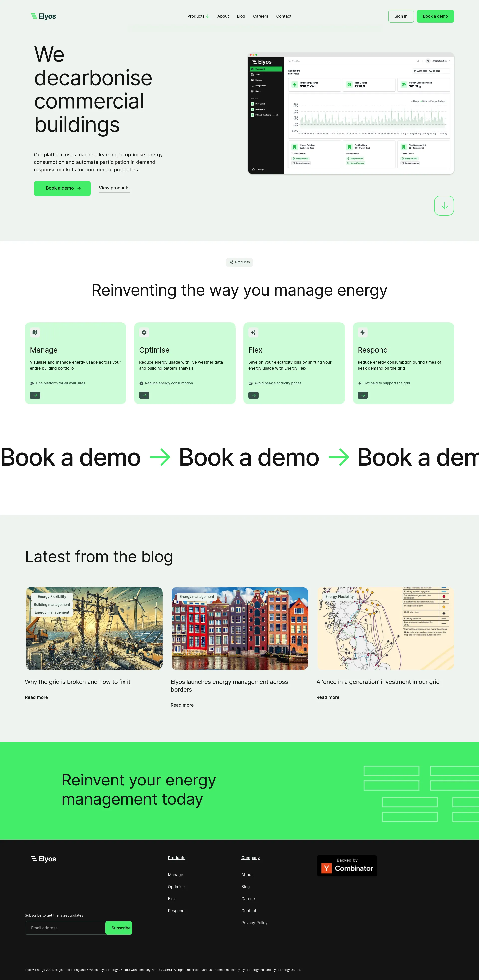Click the lightning icon on Respond card
The height and width of the screenshot is (980, 479).
(363, 332)
